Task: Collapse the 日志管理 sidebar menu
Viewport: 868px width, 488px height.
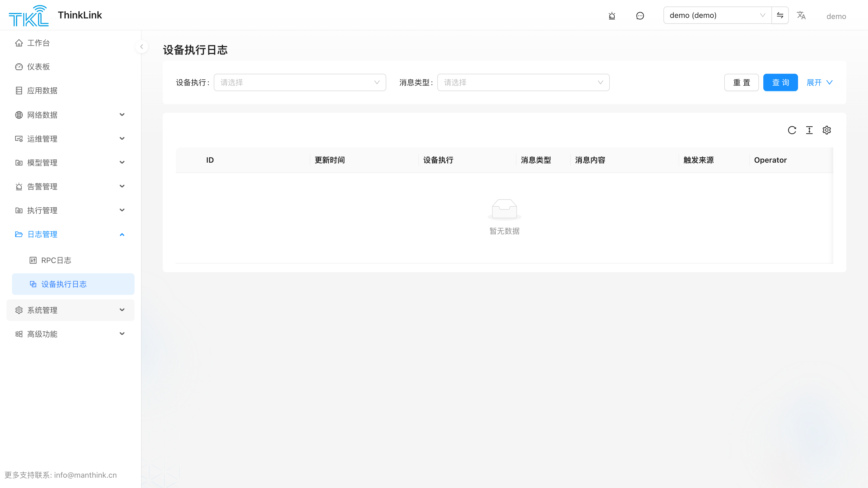Action: (71, 235)
